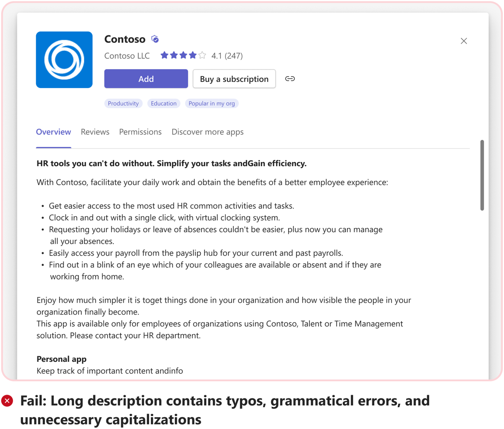Click the fifth star in the rating
504x429 pixels.
point(201,55)
